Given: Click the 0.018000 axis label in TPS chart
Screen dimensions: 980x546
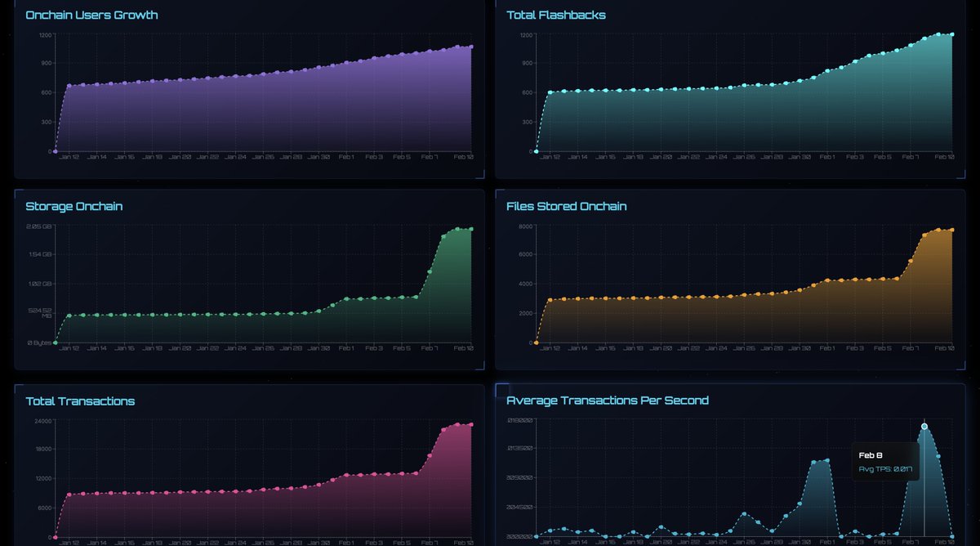Looking at the screenshot, I should [520, 420].
